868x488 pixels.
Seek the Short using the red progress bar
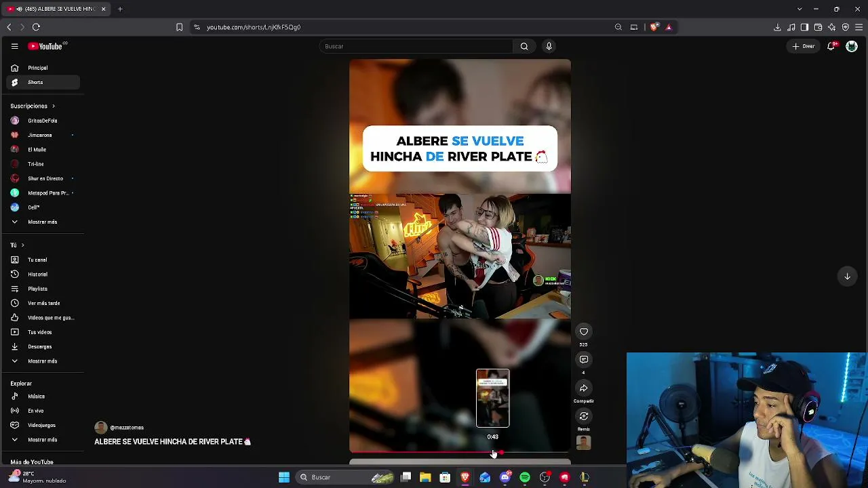(x=460, y=453)
